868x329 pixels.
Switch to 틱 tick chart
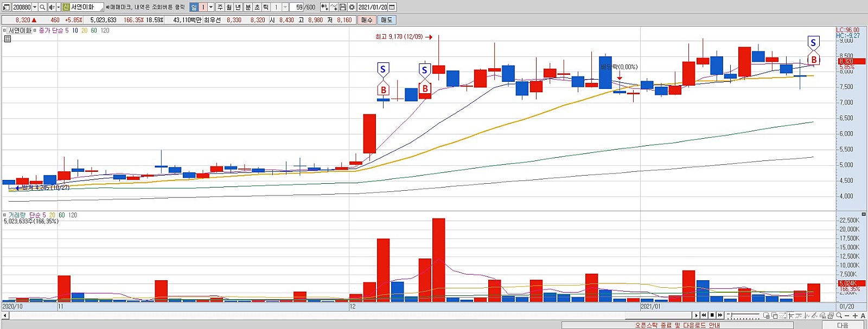tap(266, 7)
